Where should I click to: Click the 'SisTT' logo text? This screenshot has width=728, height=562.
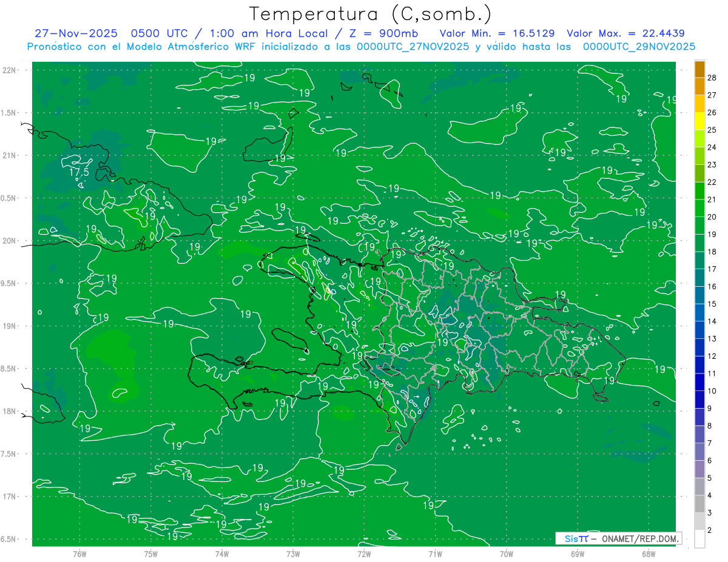coord(576,538)
